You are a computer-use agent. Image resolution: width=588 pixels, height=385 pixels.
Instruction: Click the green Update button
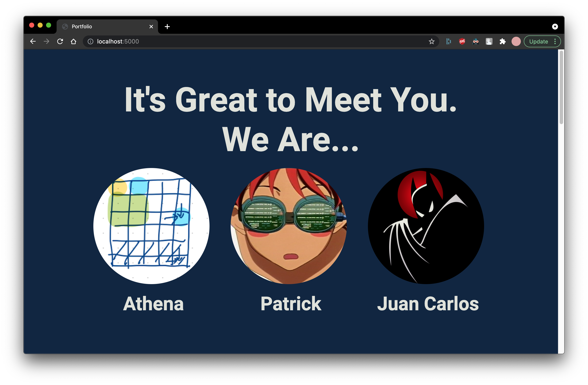pos(538,42)
